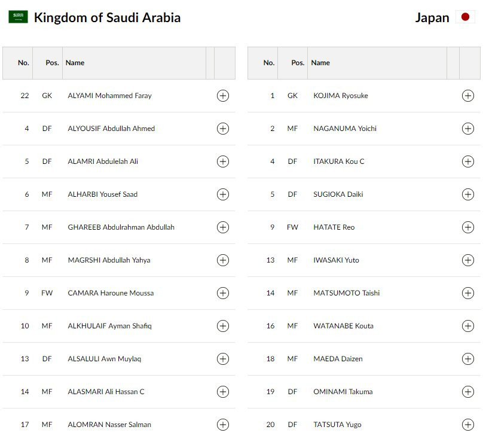This screenshot has height=448, width=486.
Task: Click the Japan flag icon
Action: pos(465,17)
